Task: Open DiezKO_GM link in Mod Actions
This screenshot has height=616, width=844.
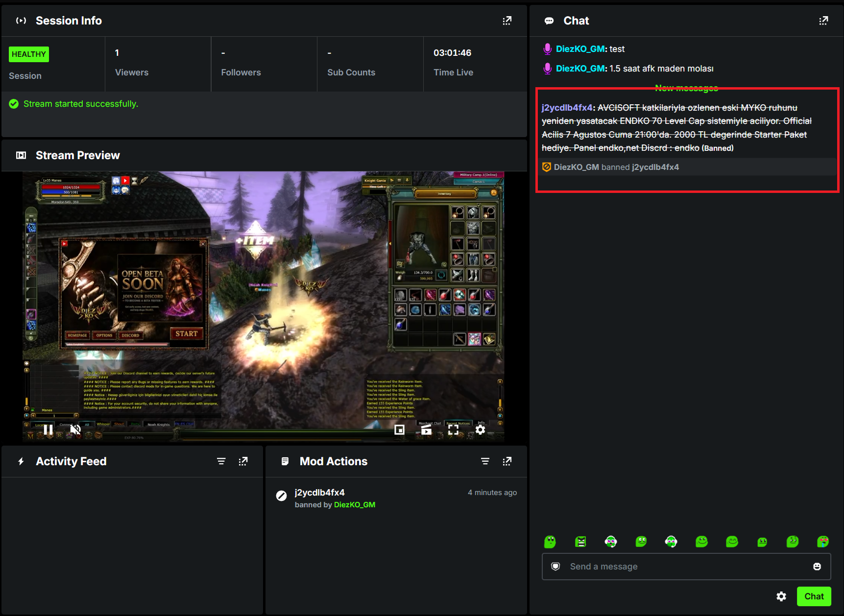Action: pyautogui.click(x=355, y=505)
